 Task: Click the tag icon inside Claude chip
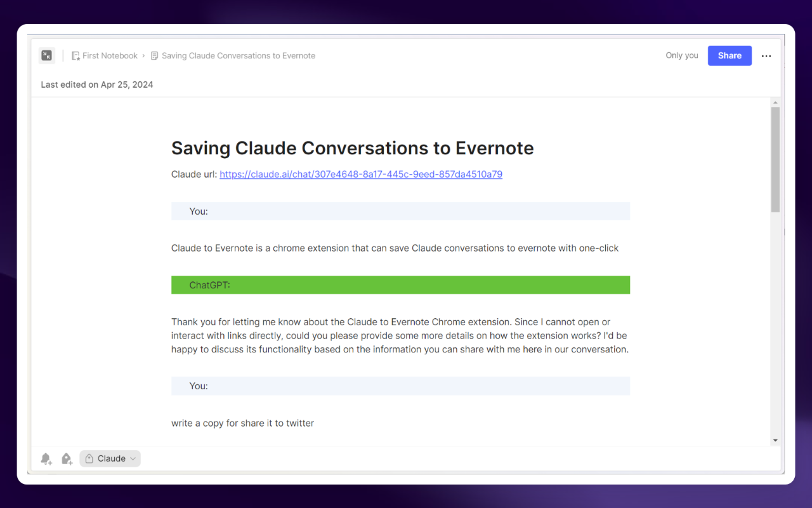[89, 458]
